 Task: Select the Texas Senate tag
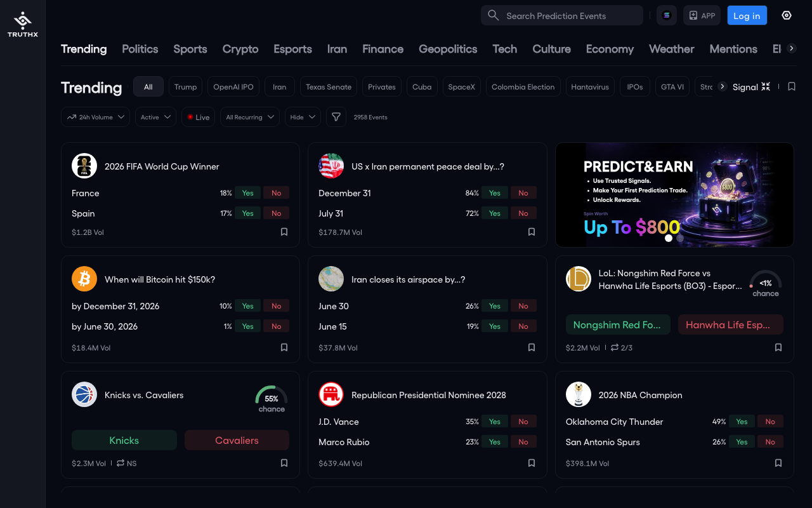(x=329, y=86)
